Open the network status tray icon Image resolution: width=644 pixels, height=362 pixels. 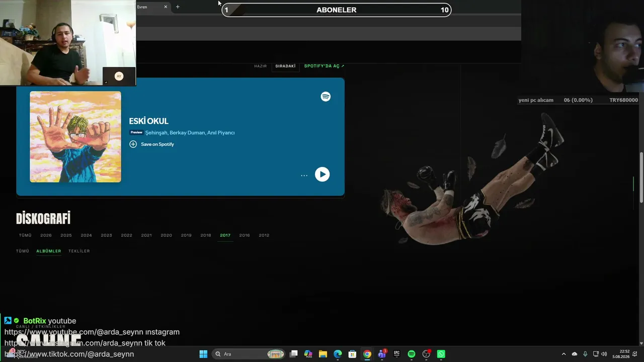pos(596,354)
